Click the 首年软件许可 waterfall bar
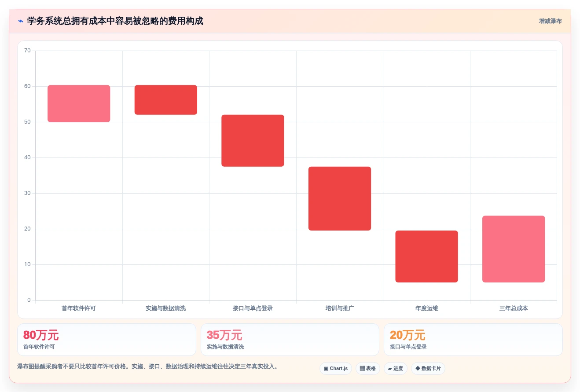 79,104
